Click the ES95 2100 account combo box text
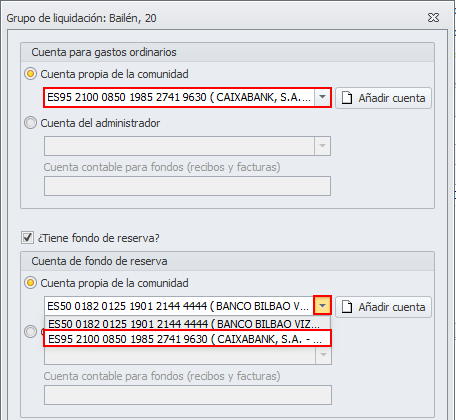Image resolution: width=456 pixels, height=420 pixels. [x=179, y=97]
